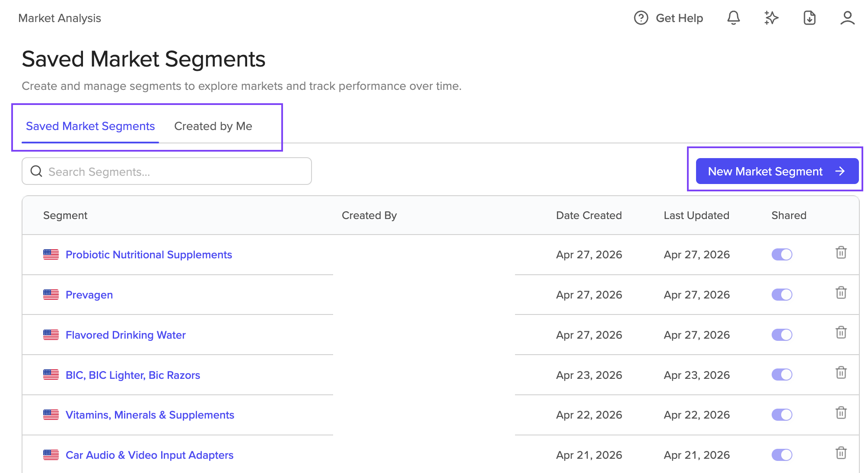The image size is (868, 473).
Task: Click the US flag beside Flavored Drinking Water
Action: [x=51, y=335]
